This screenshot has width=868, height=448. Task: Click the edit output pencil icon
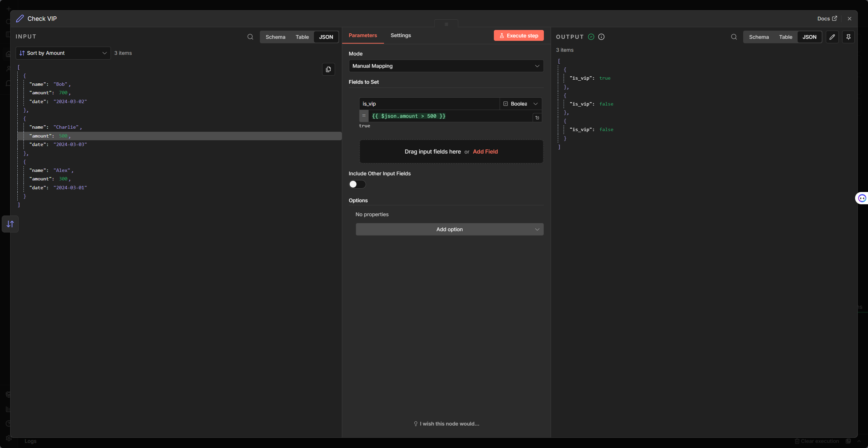pyautogui.click(x=832, y=37)
